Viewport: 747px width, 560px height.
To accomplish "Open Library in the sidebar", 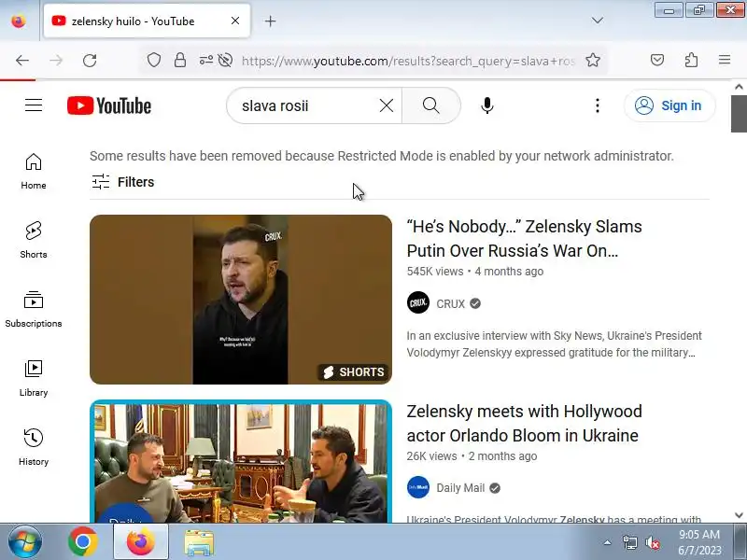I will 34,379.
